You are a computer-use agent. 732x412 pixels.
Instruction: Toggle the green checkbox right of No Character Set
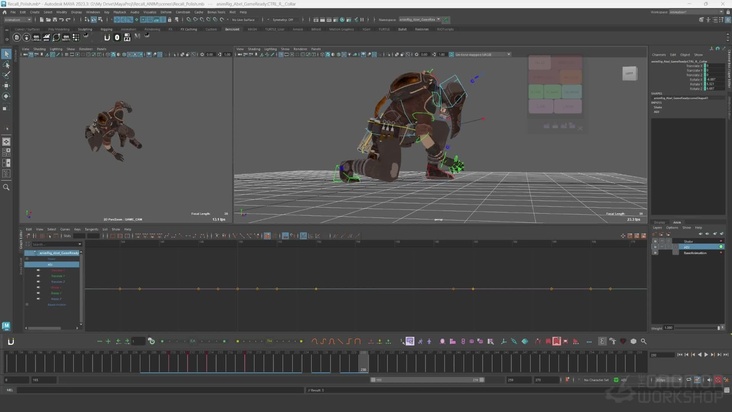(616, 380)
